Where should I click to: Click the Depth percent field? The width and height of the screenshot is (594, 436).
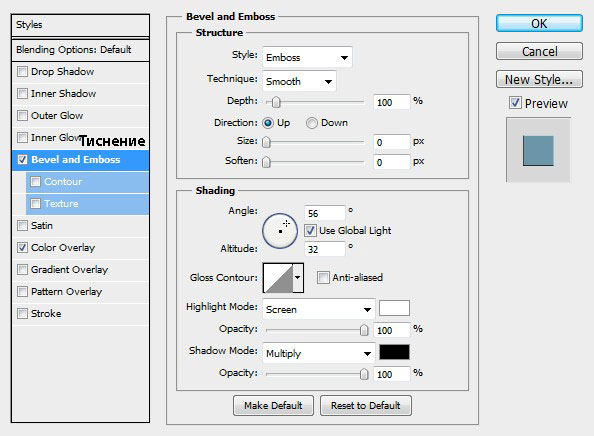(x=392, y=102)
